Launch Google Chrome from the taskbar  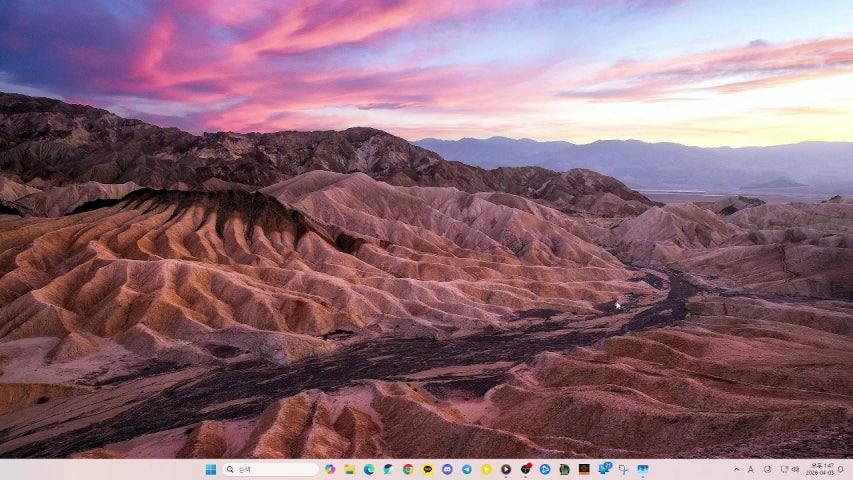(408, 469)
